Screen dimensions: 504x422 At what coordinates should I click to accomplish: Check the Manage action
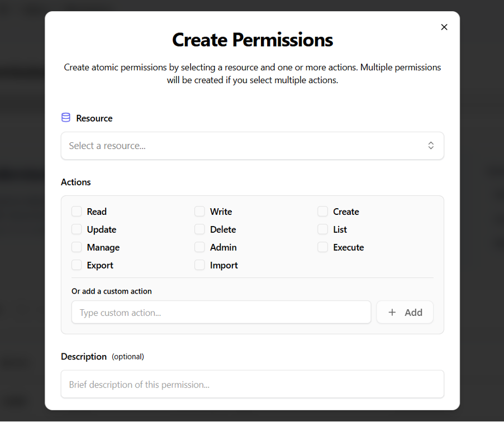pyautogui.click(x=77, y=247)
